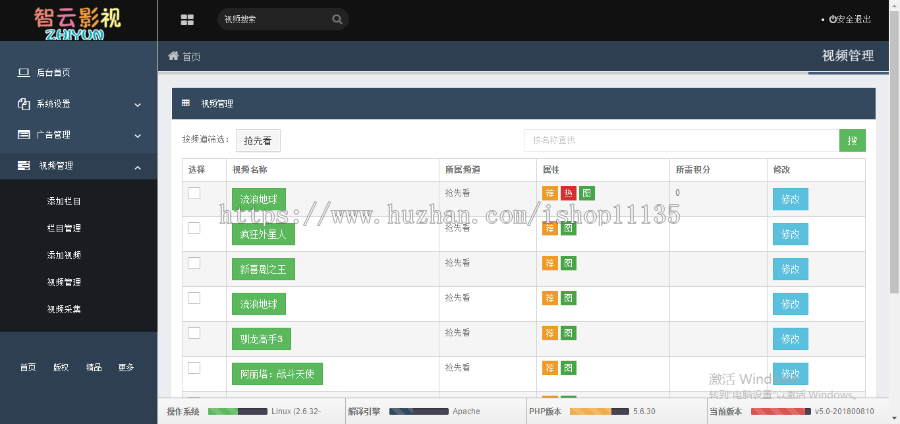Screen dimensions: 900x424
Task: Click the 所属频道 column header
Action: 462,170
